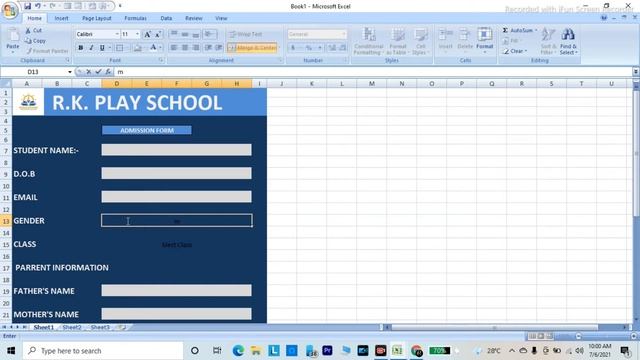Click the Insert Function fx button
The height and width of the screenshot is (360, 640).
(x=108, y=72)
